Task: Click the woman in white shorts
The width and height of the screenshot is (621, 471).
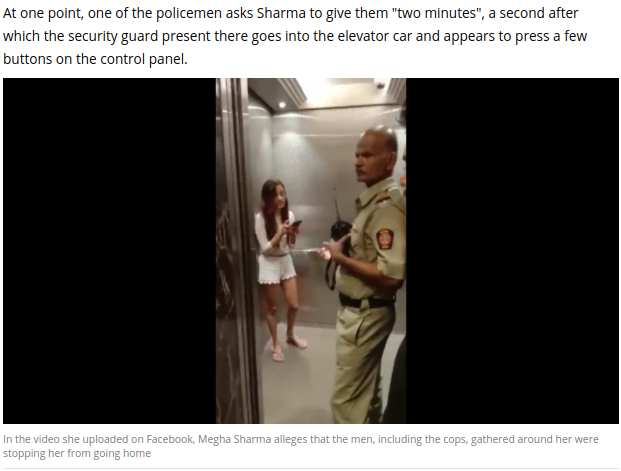Action: click(281, 270)
